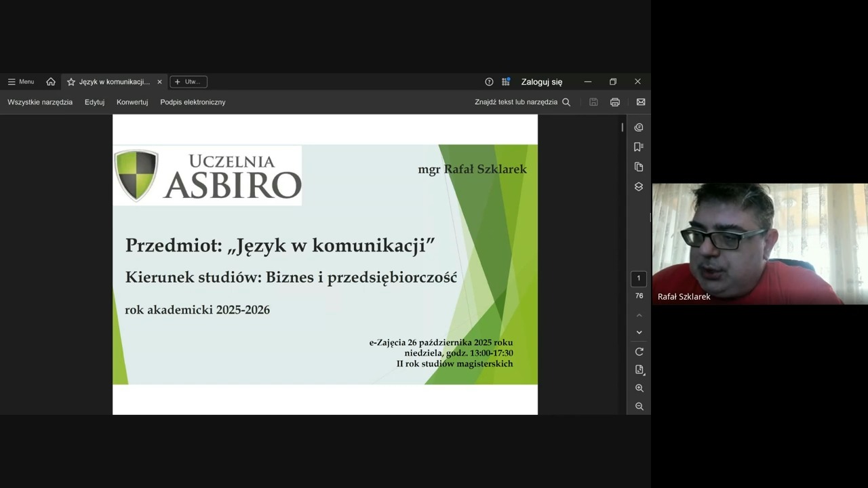Create new tab with Utw... button
The image size is (868, 488).
189,82
